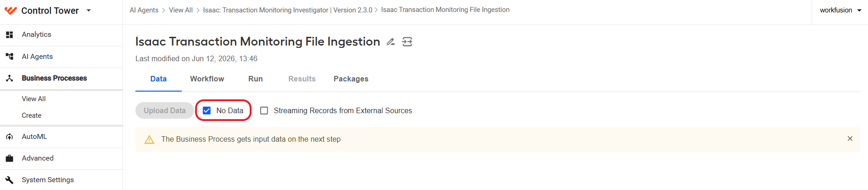Switch to the Workflow tab
868x190 pixels.
207,79
